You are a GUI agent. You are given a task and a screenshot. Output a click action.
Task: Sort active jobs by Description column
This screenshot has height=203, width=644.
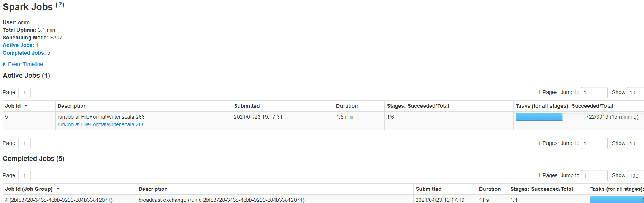[x=72, y=106]
